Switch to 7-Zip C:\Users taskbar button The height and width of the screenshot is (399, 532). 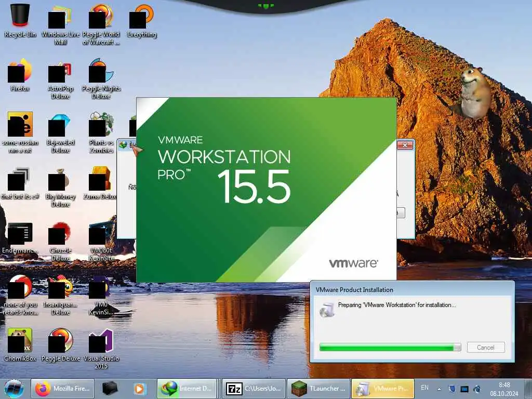(x=254, y=389)
